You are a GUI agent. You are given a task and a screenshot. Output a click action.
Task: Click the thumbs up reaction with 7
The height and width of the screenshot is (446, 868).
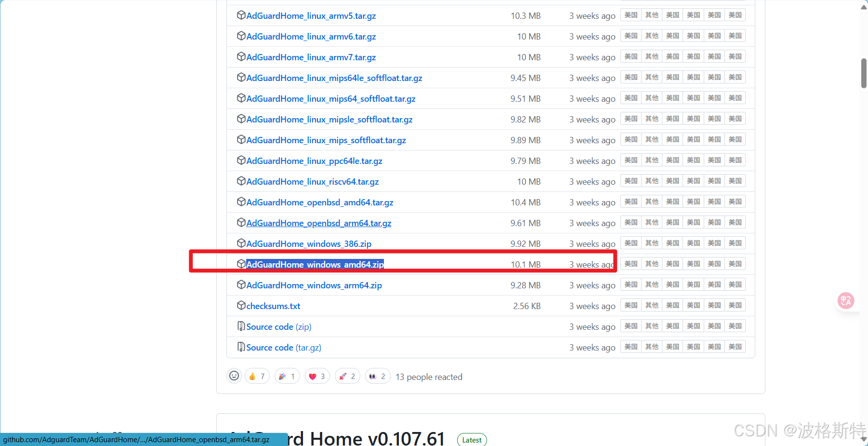coord(257,376)
